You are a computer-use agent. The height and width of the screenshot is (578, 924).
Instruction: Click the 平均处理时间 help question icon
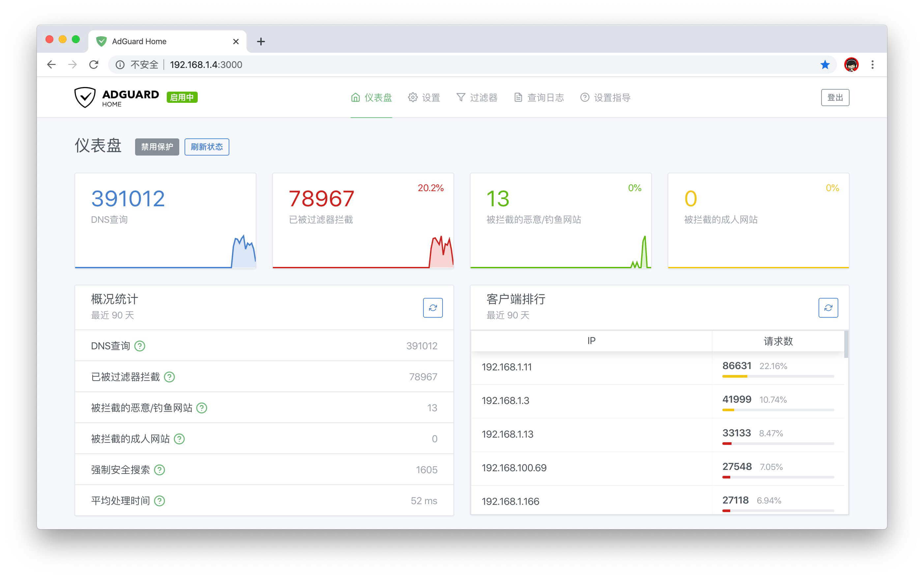[x=159, y=501]
